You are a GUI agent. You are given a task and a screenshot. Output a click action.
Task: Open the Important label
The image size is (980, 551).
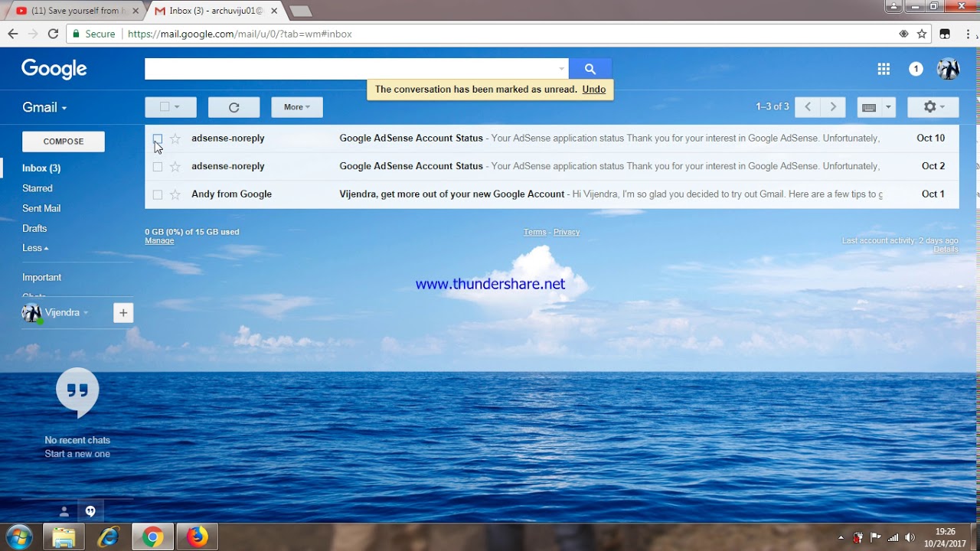pyautogui.click(x=41, y=277)
